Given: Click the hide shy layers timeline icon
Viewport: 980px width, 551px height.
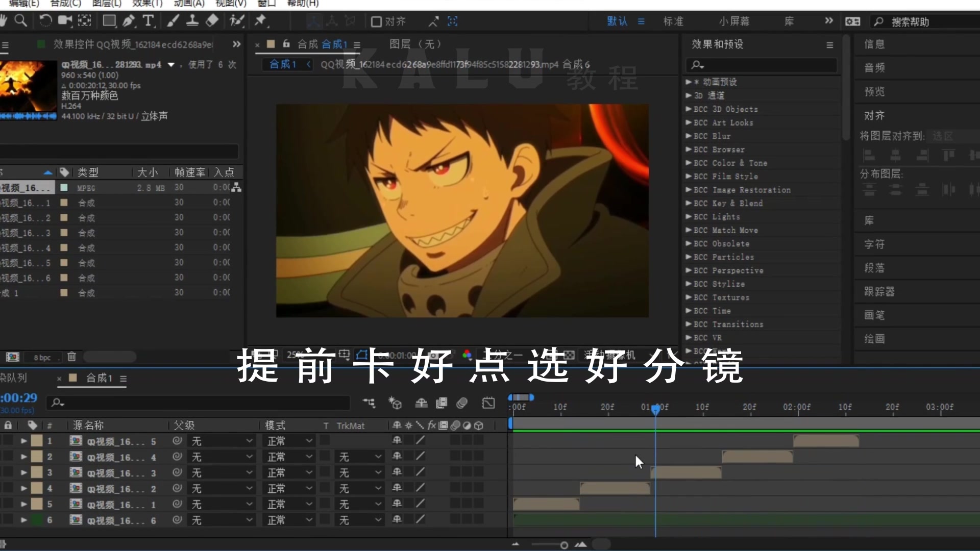Looking at the screenshot, I should point(421,403).
